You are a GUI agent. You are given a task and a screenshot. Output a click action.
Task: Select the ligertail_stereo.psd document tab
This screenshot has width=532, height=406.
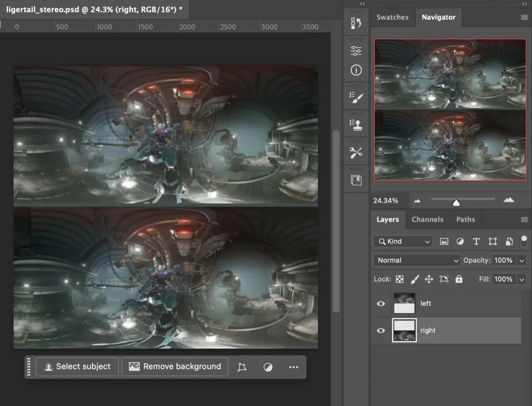95,9
